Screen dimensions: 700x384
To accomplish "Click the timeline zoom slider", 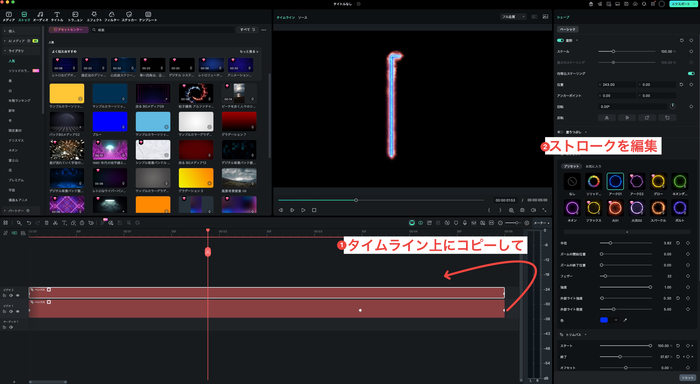I will pyautogui.click(x=513, y=223).
